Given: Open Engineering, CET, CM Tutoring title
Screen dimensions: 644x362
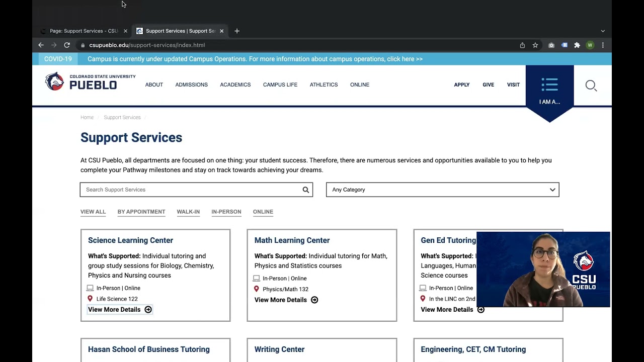Looking at the screenshot, I should (473, 349).
